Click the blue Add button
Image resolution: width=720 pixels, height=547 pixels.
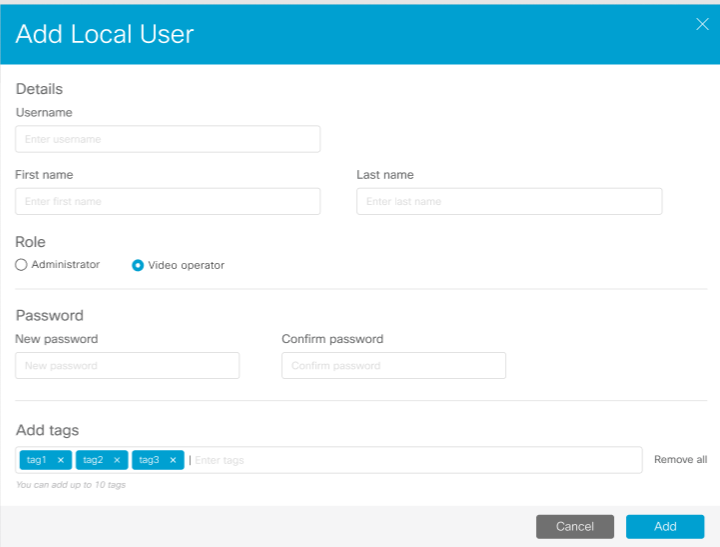[665, 526]
